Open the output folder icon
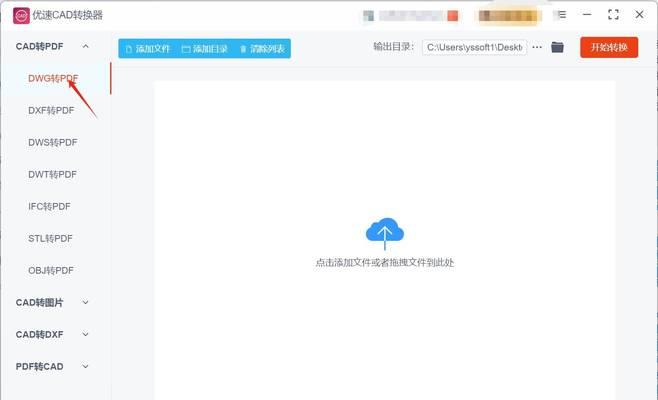This screenshot has width=658, height=400. 557,47
